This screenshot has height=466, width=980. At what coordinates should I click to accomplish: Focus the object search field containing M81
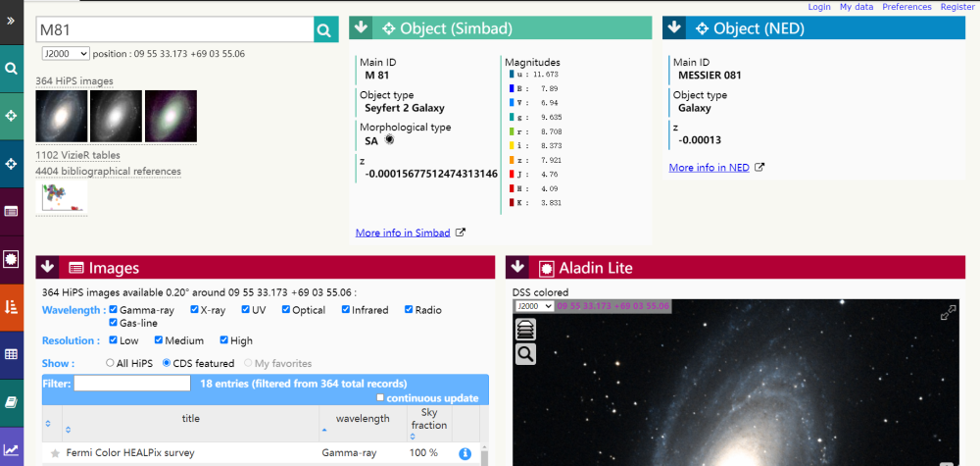tap(174, 29)
